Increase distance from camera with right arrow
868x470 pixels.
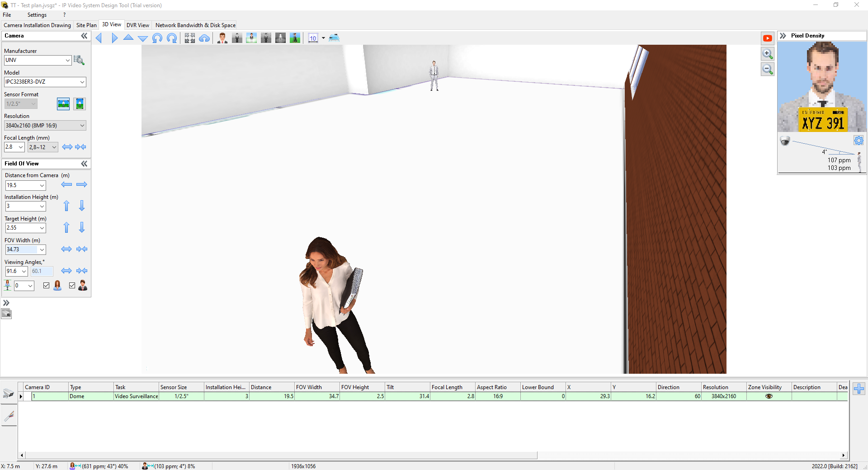82,184
